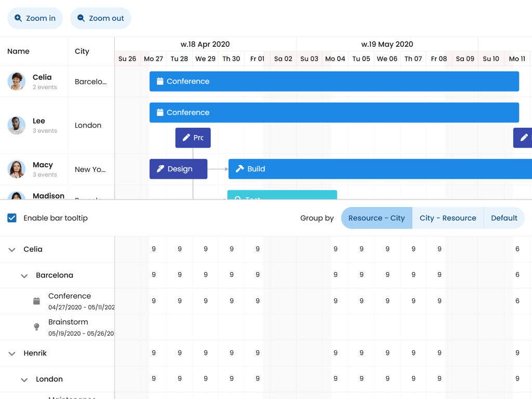Viewport: 532px width, 399px height.
Task: Collapse the Henrik tree row
Action: click(x=12, y=354)
